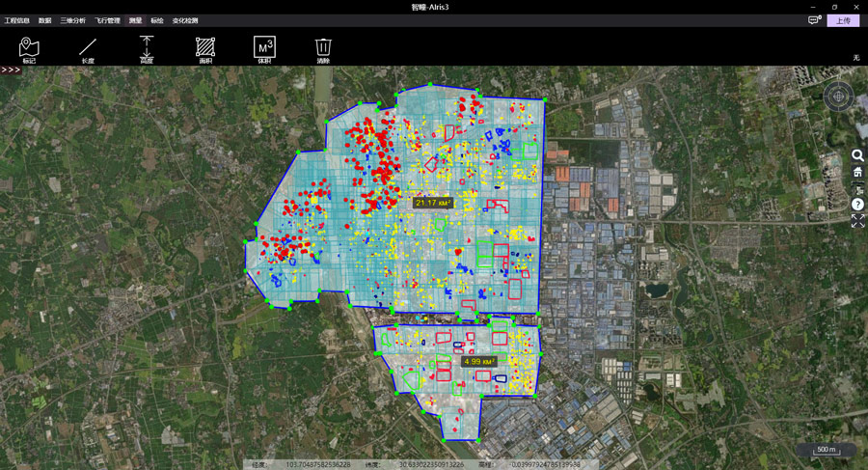The height and width of the screenshot is (470, 868).
Task: Switch to the 飞行管理 menu
Action: coord(107,20)
